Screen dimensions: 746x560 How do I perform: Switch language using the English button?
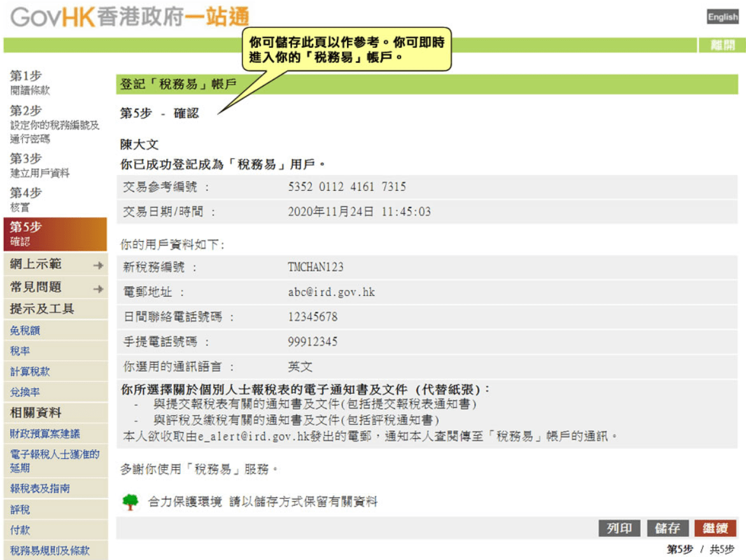722,17
